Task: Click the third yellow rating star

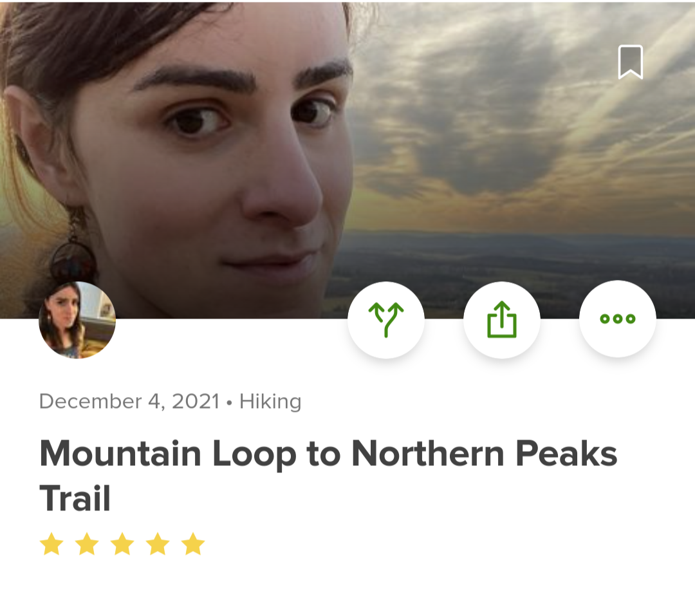Action: point(122,545)
